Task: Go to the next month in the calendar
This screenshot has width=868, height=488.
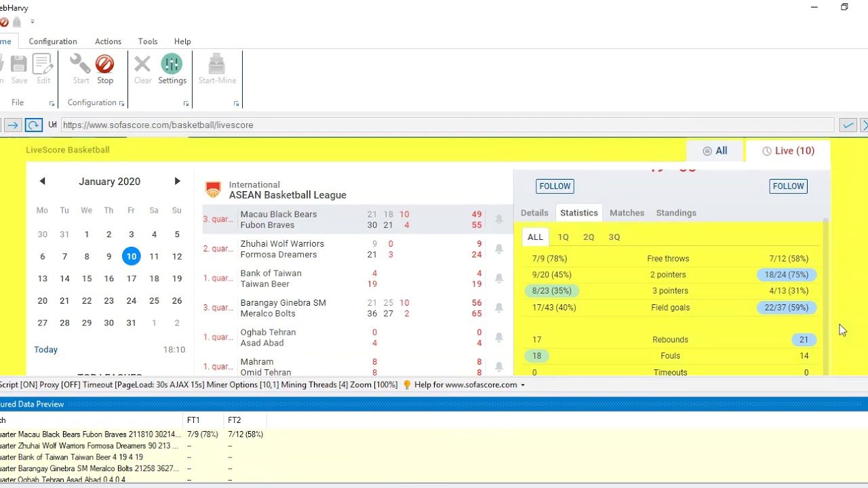Action: tap(177, 181)
